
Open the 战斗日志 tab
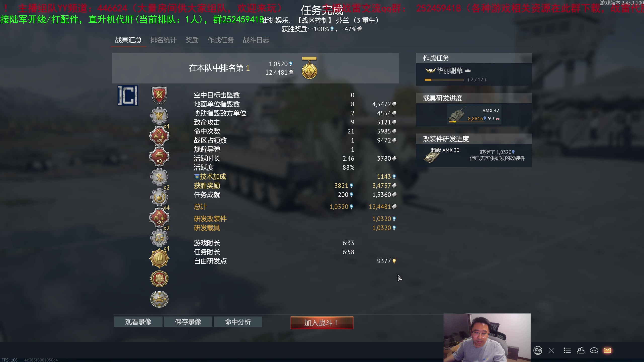tap(256, 40)
